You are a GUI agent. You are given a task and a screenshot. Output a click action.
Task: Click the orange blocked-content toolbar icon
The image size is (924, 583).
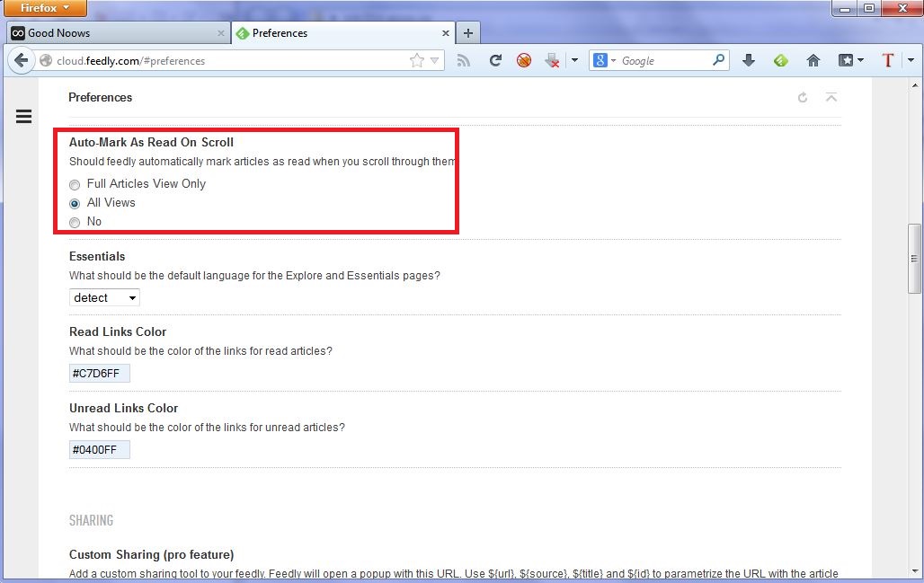tap(524, 60)
